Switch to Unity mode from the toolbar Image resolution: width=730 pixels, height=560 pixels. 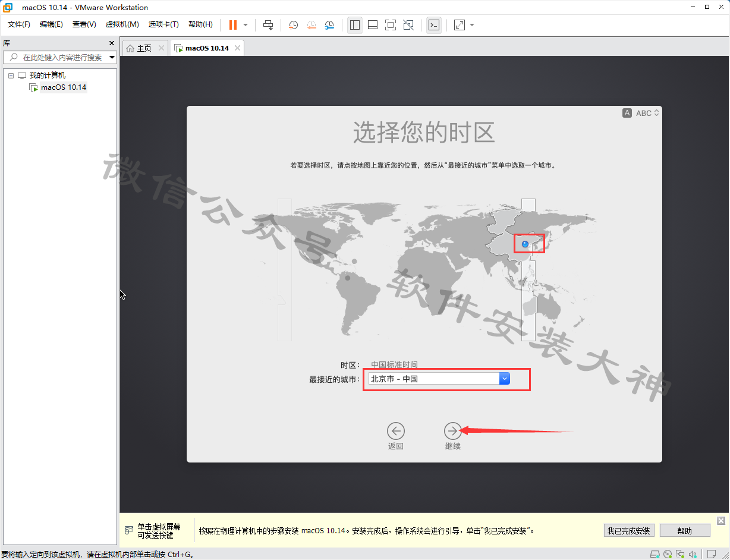coord(408,25)
